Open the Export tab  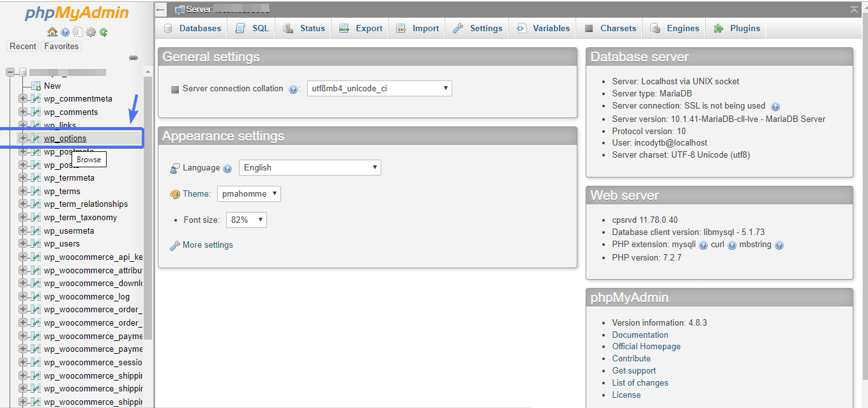361,29
